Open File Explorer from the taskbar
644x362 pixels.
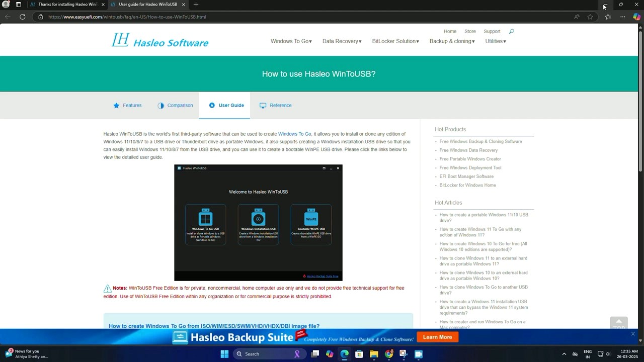(374, 354)
